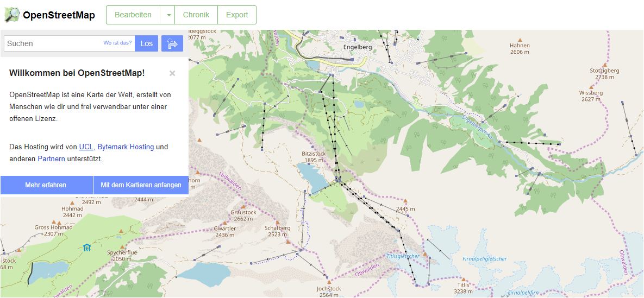Click the Mehr erfahren button
The width and height of the screenshot is (644, 298).
pos(46,185)
